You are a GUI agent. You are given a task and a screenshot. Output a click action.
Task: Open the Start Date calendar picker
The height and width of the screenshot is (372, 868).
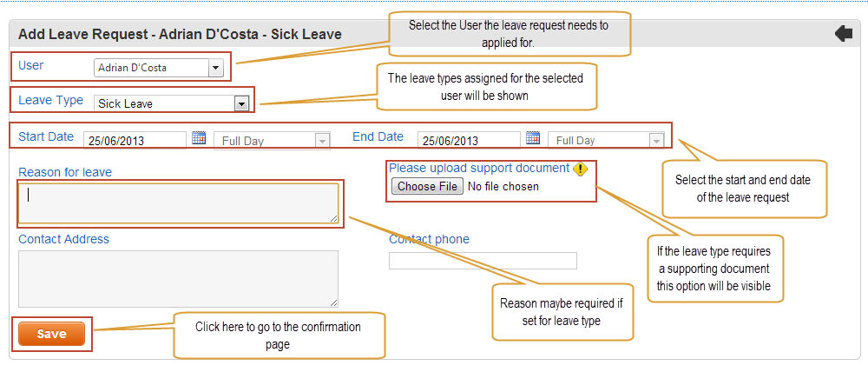pos(199,138)
